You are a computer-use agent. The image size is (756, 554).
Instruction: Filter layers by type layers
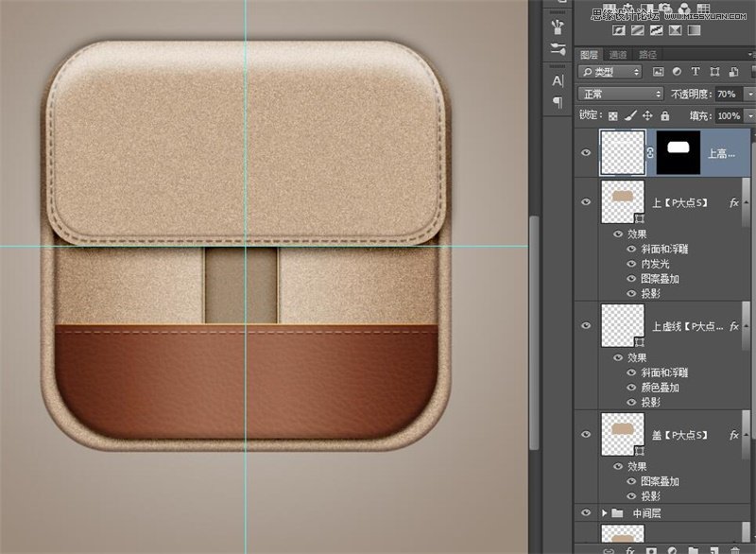point(696,72)
